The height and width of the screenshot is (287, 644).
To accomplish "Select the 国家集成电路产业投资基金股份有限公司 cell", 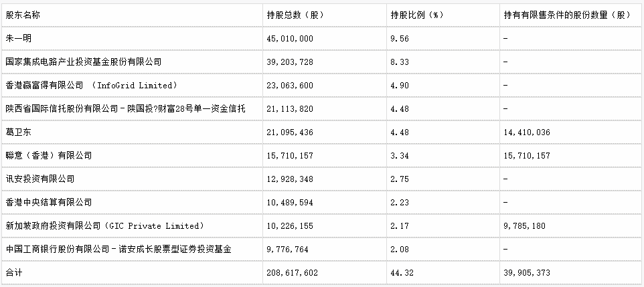I will pyautogui.click(x=84, y=62).
